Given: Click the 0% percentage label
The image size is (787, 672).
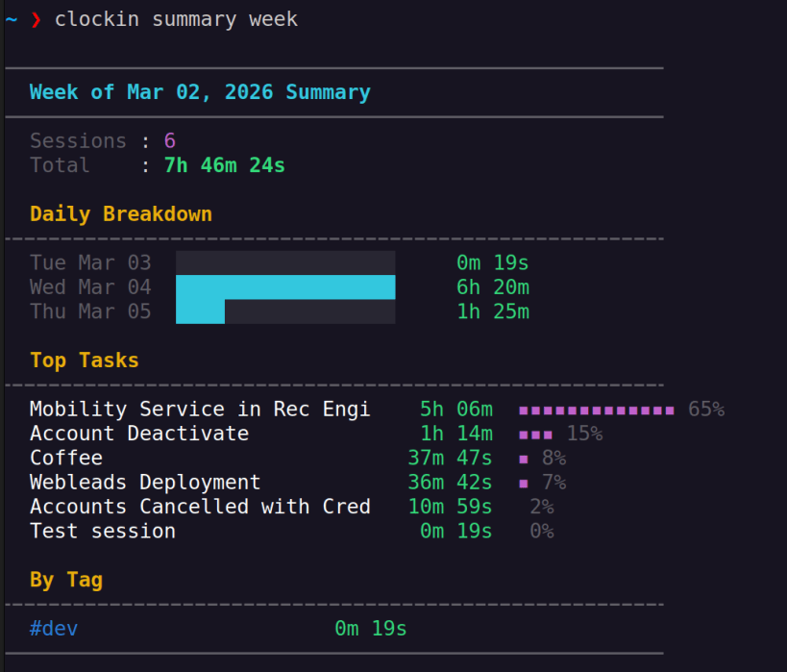Looking at the screenshot, I should point(542,532).
